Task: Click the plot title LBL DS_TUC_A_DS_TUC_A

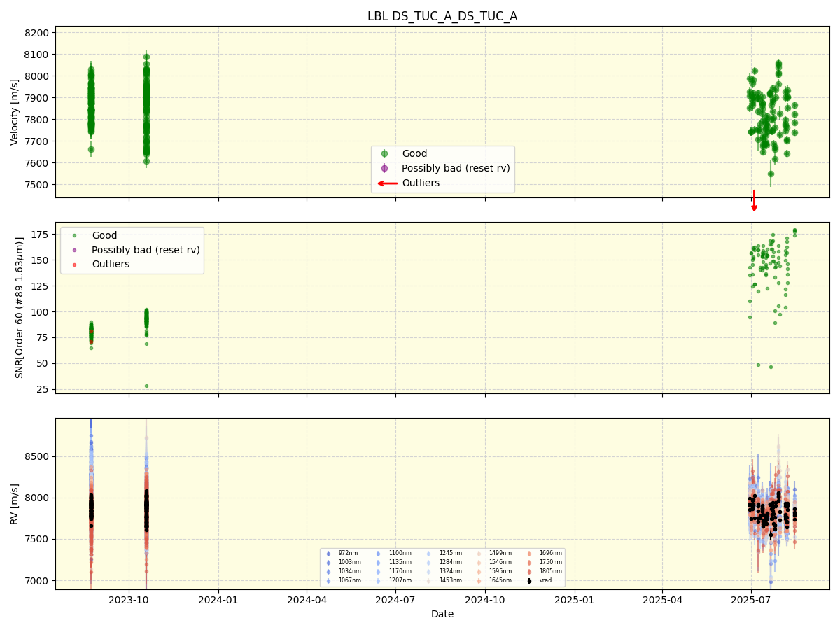Action: click(x=442, y=16)
